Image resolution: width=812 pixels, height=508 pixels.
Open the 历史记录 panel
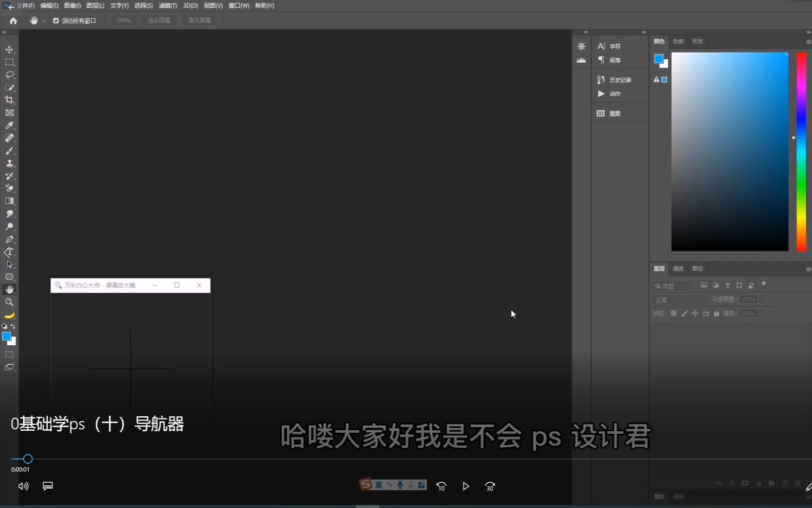pos(620,80)
